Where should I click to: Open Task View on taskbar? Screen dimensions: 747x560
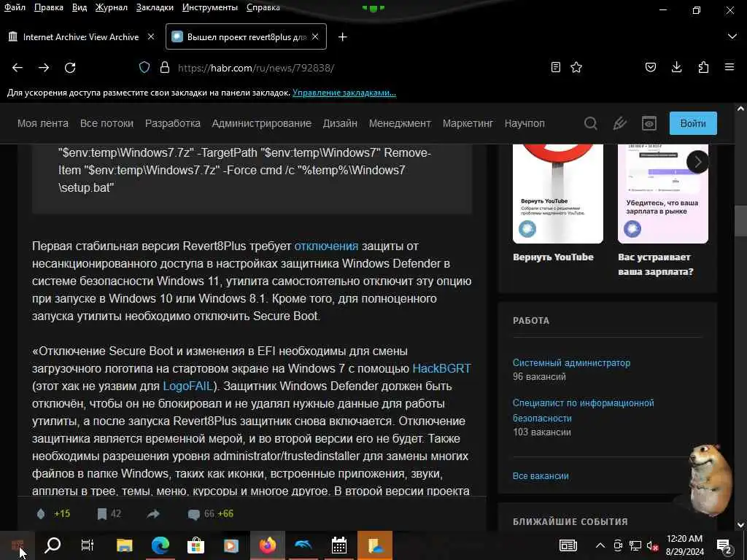click(88, 545)
